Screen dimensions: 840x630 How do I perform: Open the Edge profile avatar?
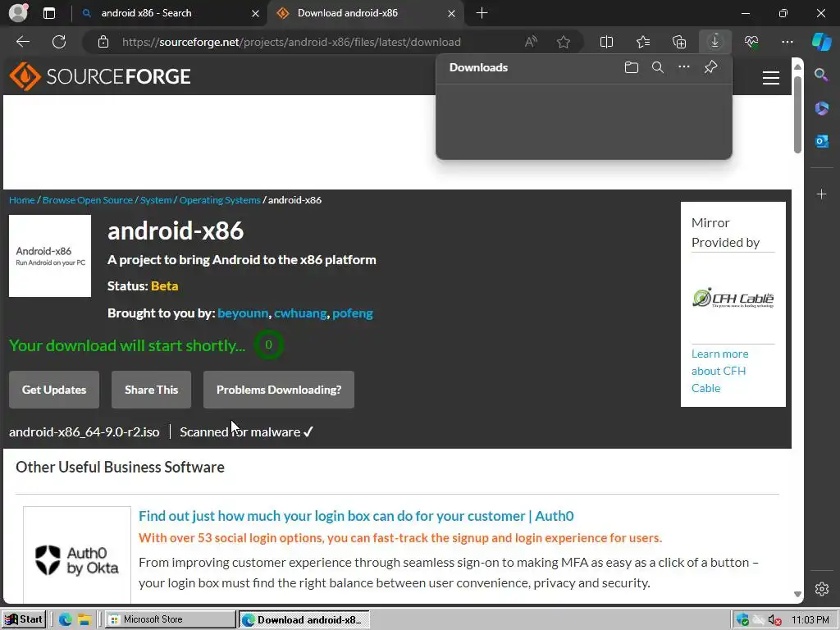[18, 13]
